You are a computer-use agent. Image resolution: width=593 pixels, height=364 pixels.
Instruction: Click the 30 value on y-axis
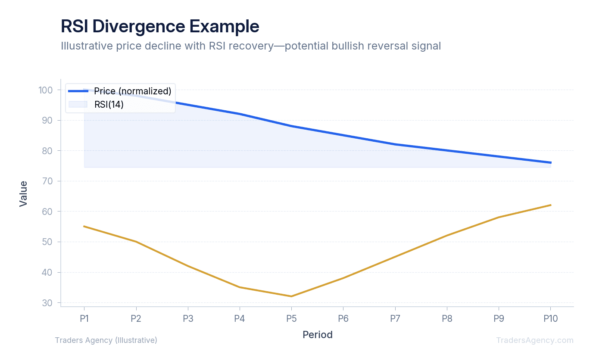click(47, 303)
